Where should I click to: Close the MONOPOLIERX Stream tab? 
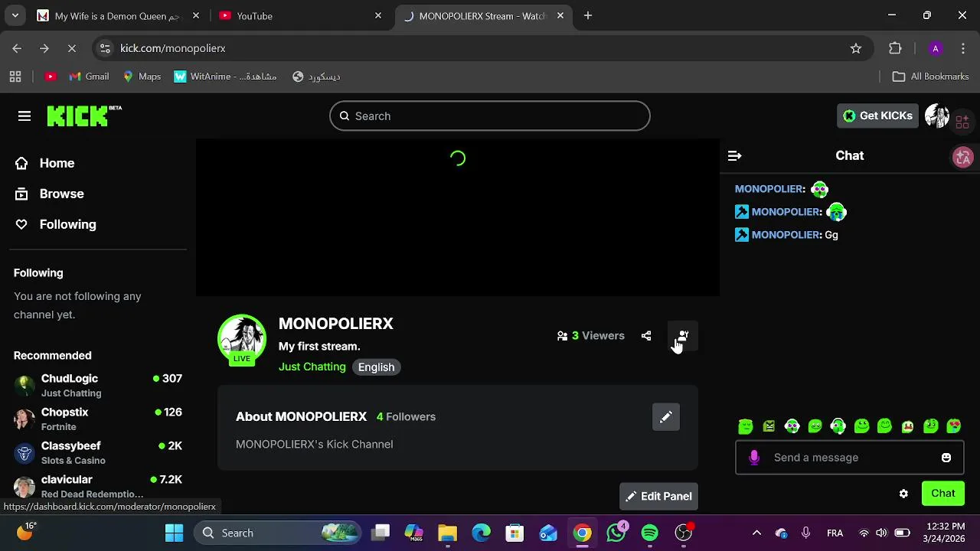pyautogui.click(x=560, y=16)
